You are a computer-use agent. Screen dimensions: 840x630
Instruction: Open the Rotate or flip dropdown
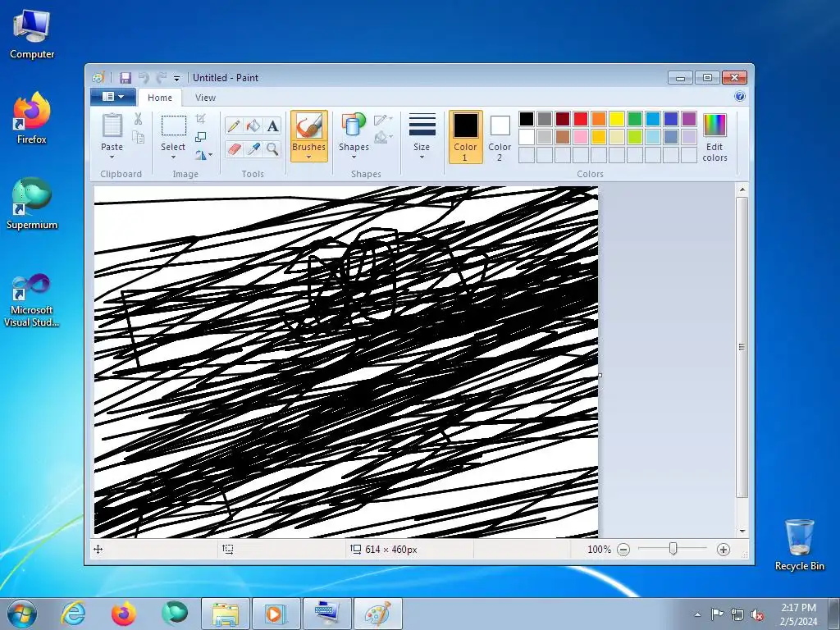click(x=203, y=155)
